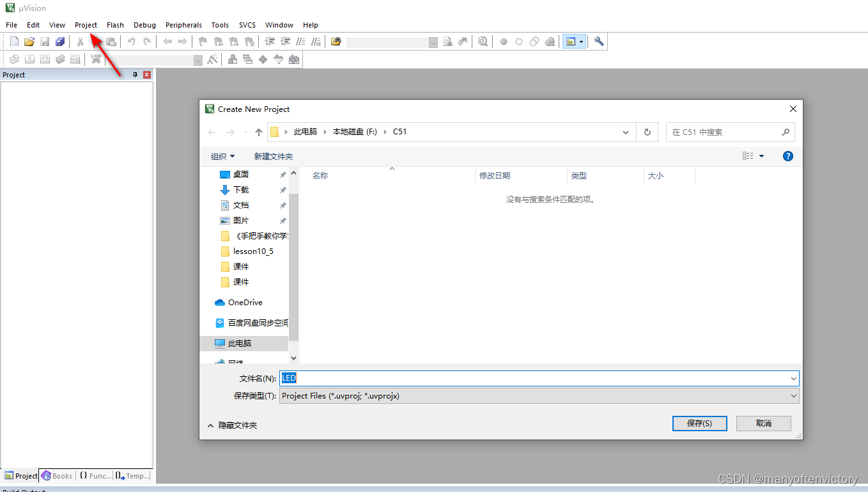Click the Manage Run-Time Environment diamond icon

click(263, 60)
